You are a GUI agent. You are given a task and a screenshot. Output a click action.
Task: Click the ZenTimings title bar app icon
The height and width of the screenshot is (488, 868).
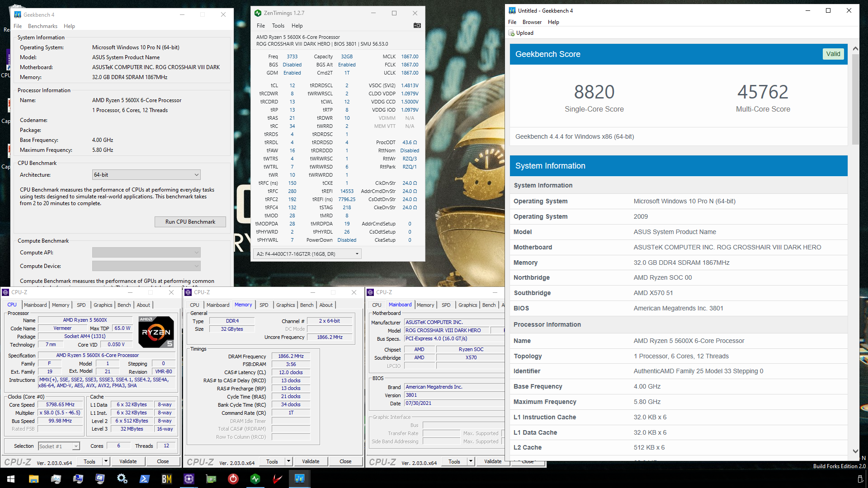click(258, 13)
